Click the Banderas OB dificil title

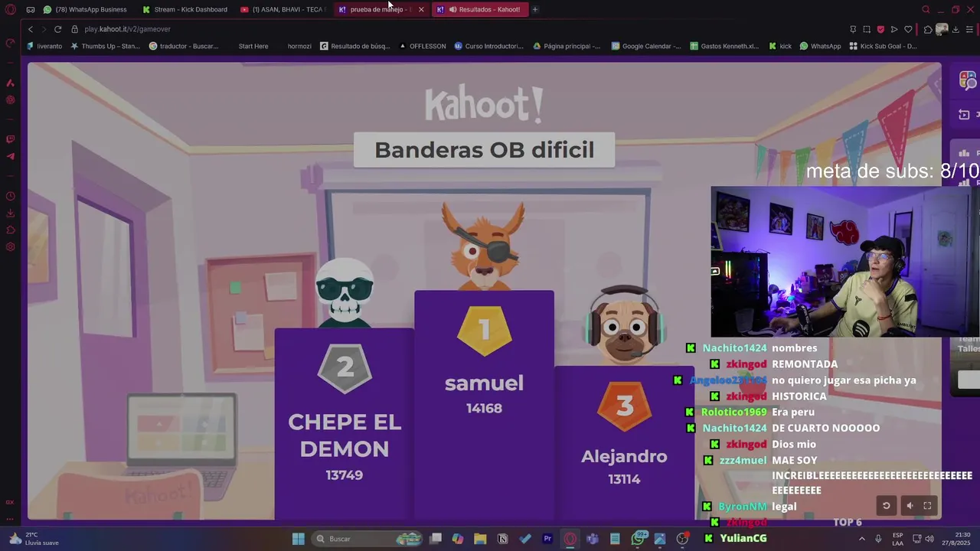[484, 150]
